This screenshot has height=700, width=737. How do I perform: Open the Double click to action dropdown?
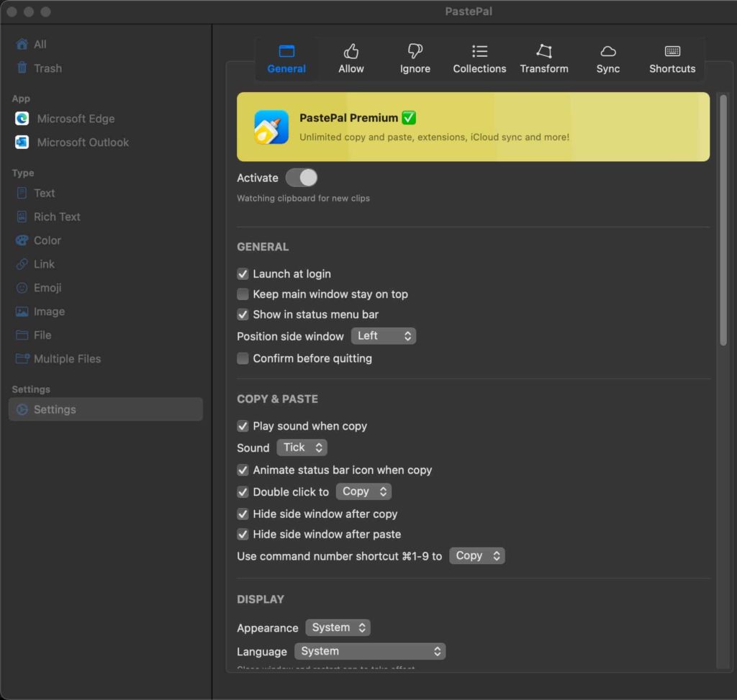pos(363,491)
